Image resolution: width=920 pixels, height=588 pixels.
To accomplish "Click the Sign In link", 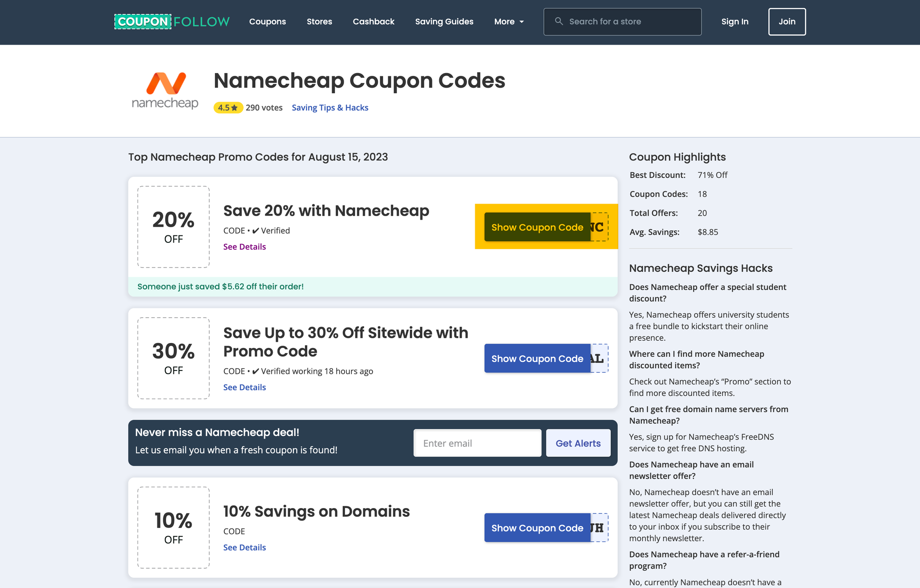I will pos(735,22).
